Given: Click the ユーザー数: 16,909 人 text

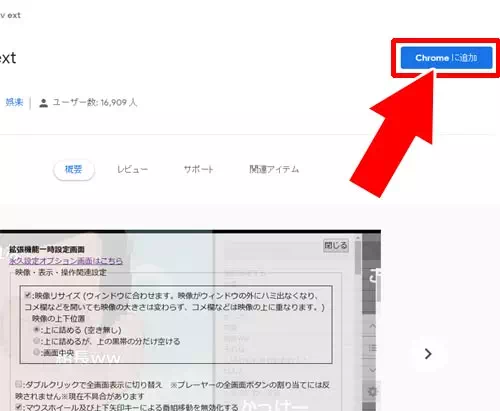Looking at the screenshot, I should tap(95, 102).
